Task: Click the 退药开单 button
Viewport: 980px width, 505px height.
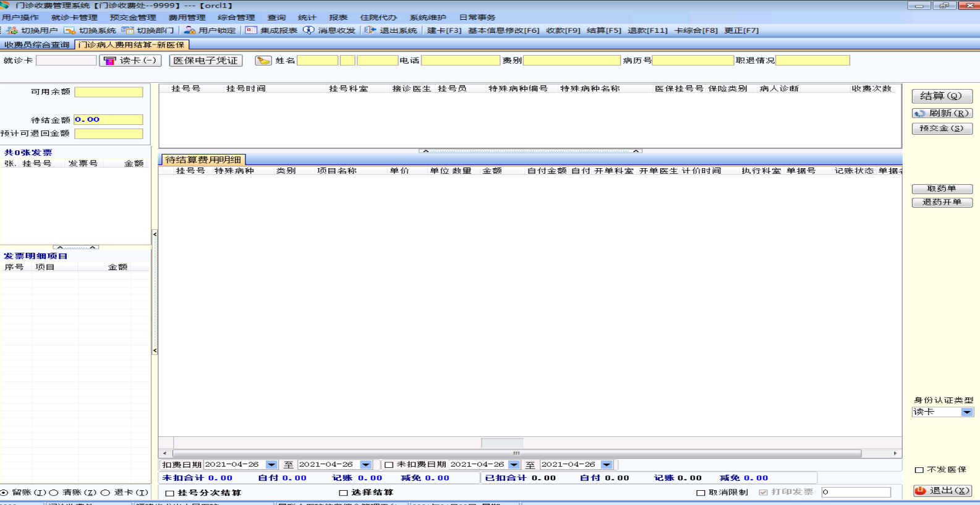Action: coord(942,203)
